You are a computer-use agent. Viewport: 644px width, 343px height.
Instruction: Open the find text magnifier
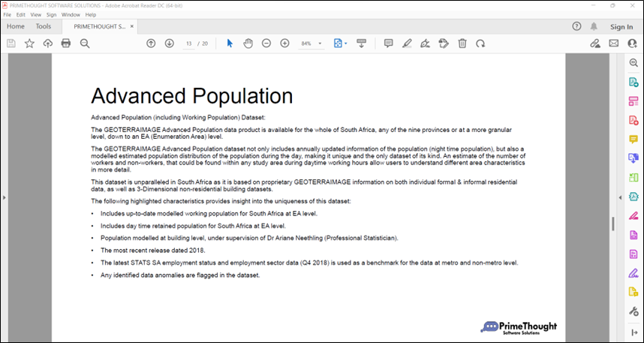(85, 44)
